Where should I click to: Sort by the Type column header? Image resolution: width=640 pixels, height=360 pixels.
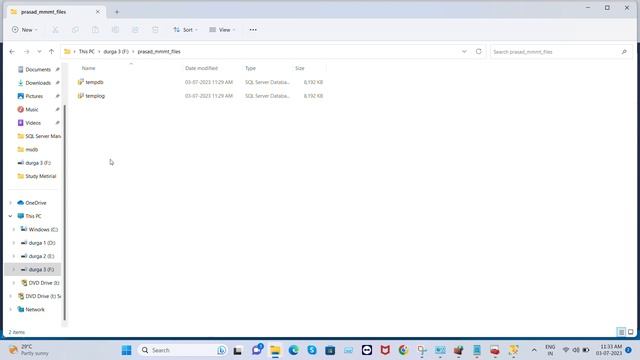(x=250, y=68)
